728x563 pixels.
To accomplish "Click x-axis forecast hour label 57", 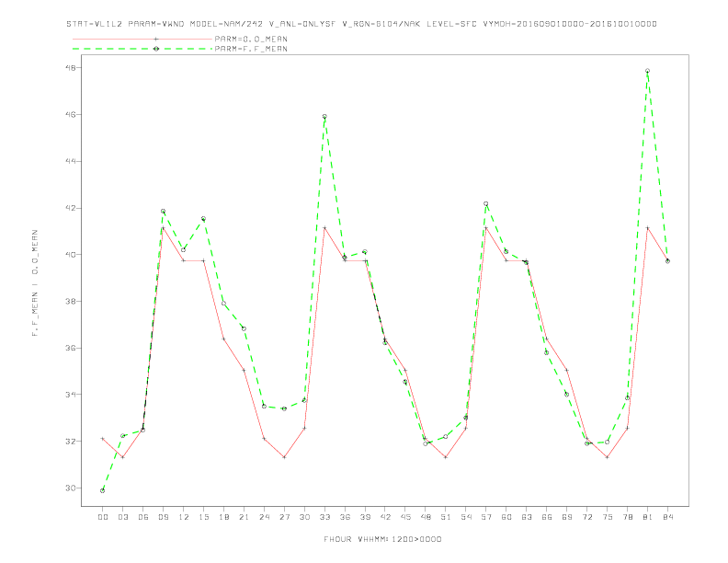I will [x=486, y=517].
